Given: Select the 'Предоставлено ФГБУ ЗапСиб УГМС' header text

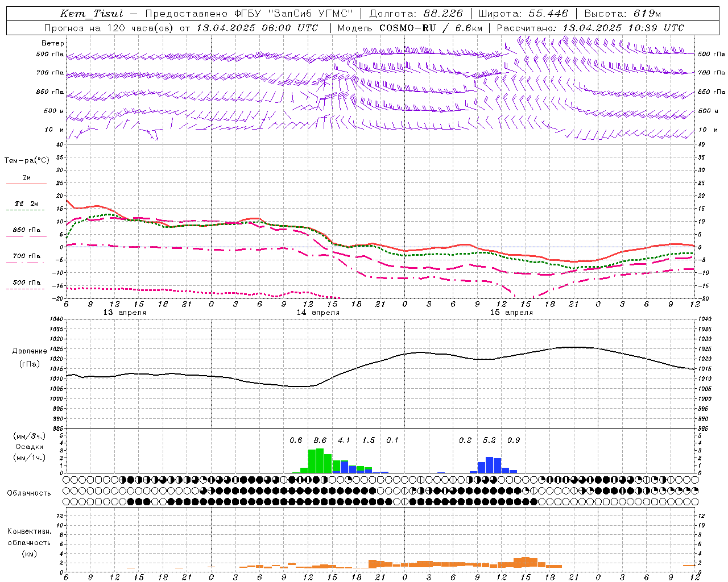Looking at the screenshot, I should (249, 14).
